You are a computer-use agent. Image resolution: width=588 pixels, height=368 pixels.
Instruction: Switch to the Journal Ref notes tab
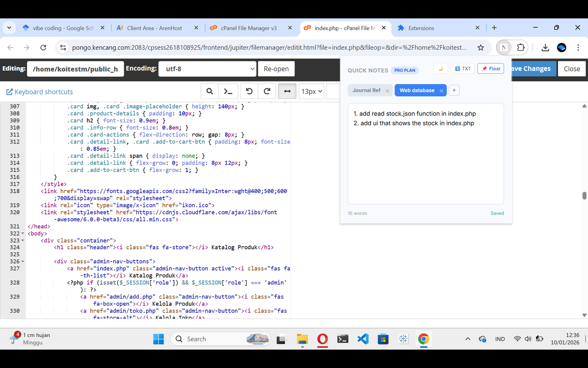pos(367,91)
